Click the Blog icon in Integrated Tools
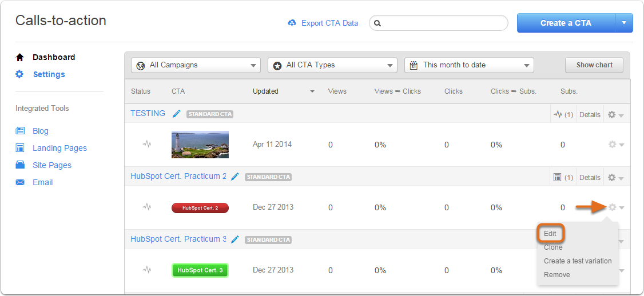This screenshot has width=644, height=296. pos(20,131)
